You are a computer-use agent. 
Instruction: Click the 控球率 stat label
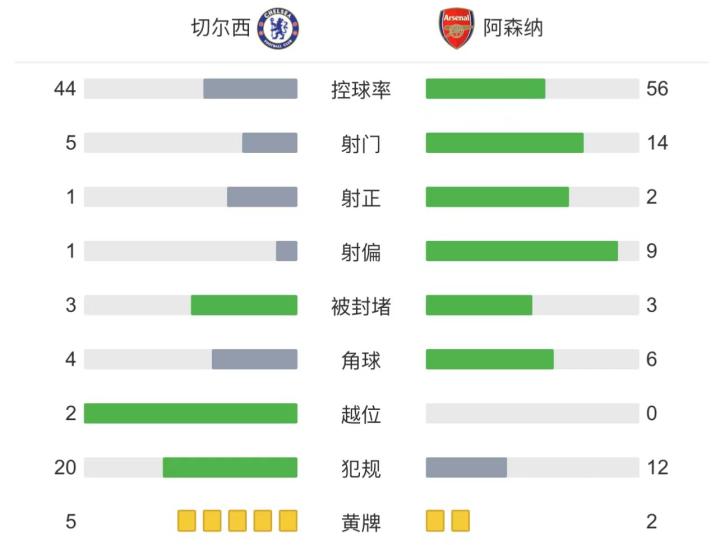[361, 90]
